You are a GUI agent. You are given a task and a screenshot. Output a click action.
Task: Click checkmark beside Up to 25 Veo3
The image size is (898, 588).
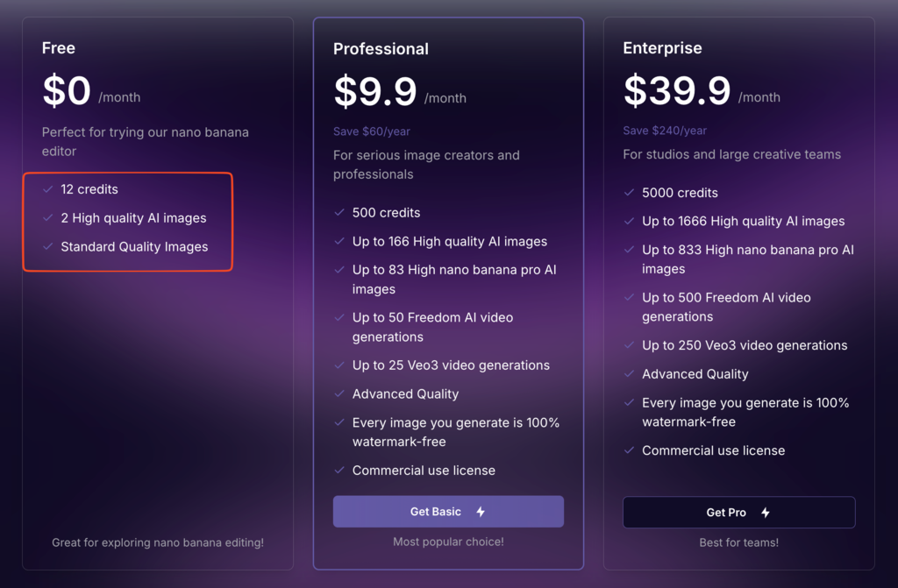(x=339, y=365)
